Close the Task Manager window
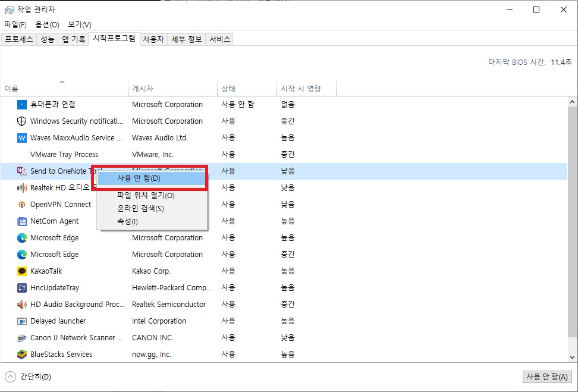The height and width of the screenshot is (392, 578). (x=564, y=10)
